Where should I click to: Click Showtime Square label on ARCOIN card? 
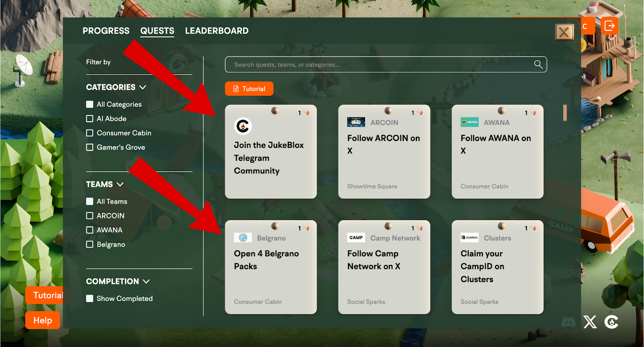click(x=372, y=186)
